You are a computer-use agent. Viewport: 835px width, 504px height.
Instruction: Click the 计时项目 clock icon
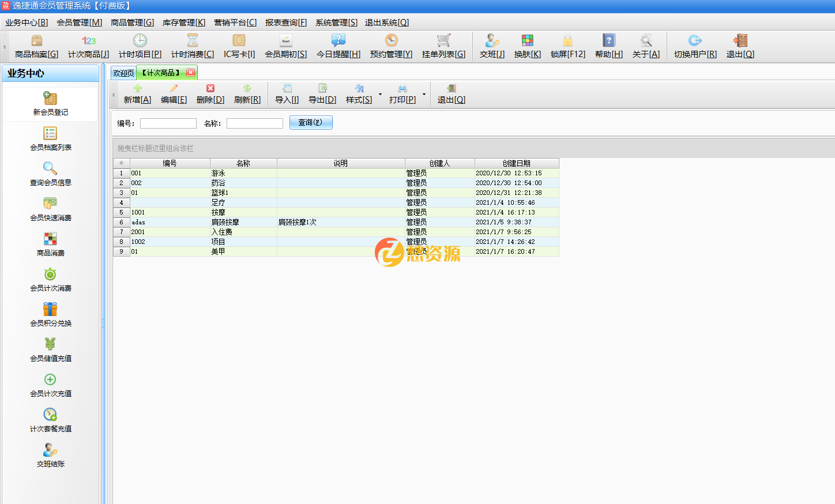point(140,41)
